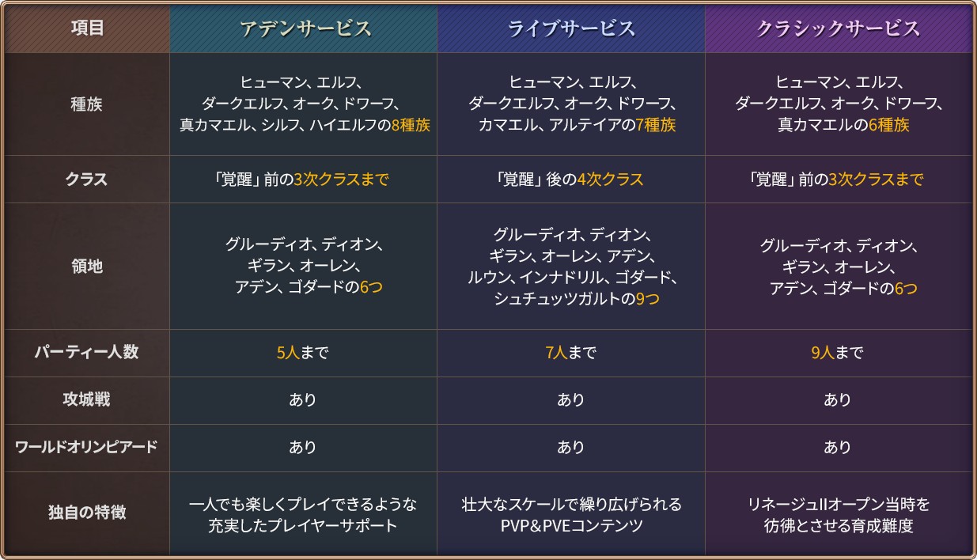Select the 種族 row label
The image size is (977, 560).
coord(87,104)
